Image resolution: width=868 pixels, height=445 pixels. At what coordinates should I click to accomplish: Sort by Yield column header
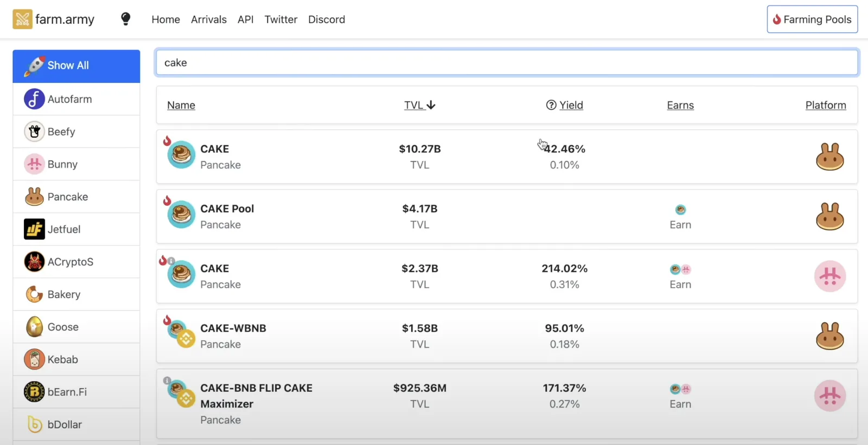click(x=571, y=105)
